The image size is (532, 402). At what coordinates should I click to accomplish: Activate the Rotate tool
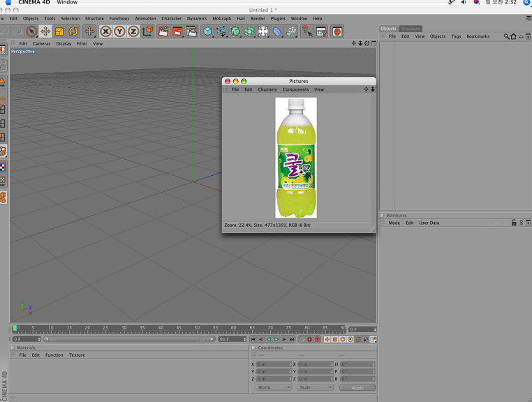73,31
